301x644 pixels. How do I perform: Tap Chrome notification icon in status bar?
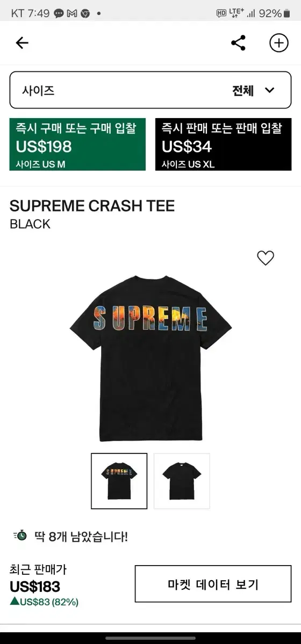[x=85, y=13]
